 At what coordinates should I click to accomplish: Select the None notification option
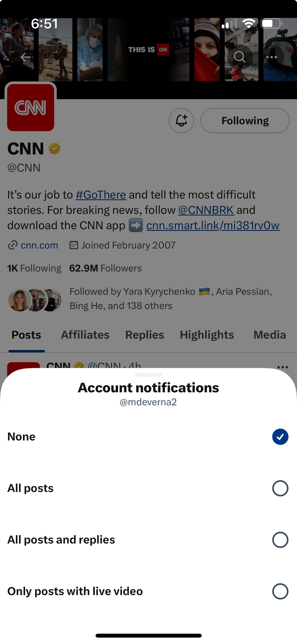[x=280, y=437]
